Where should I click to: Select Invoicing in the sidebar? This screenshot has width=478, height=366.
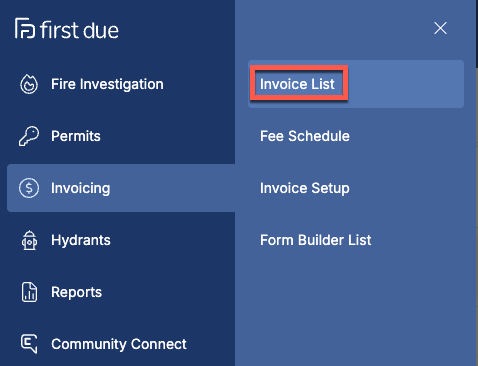[121, 188]
